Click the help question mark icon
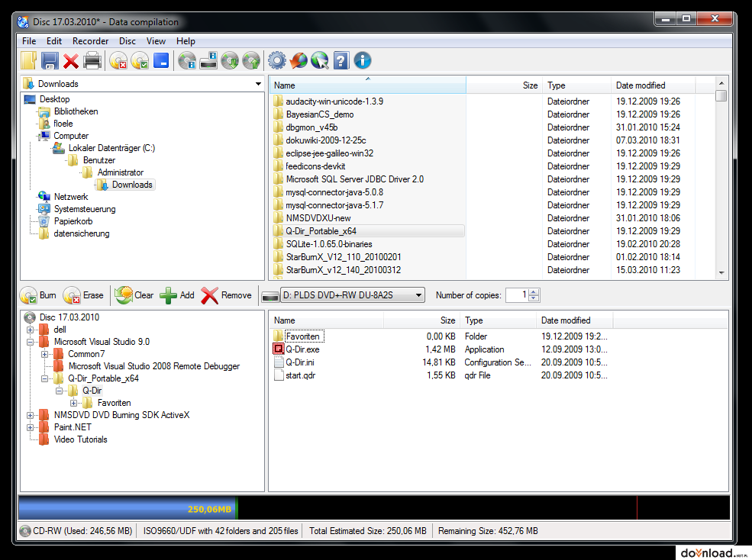The width and height of the screenshot is (752, 560). pos(341,61)
